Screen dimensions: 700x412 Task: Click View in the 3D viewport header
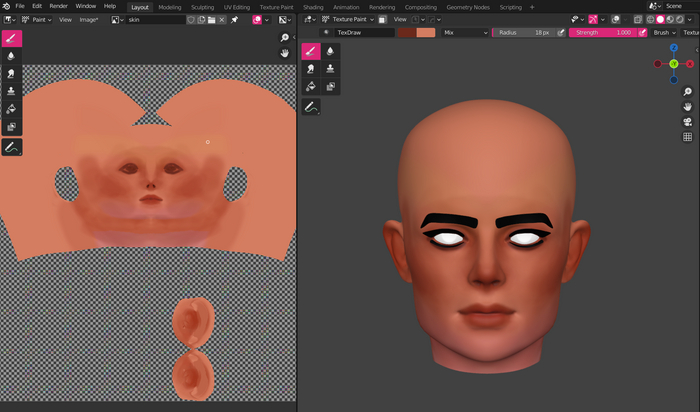[400, 19]
